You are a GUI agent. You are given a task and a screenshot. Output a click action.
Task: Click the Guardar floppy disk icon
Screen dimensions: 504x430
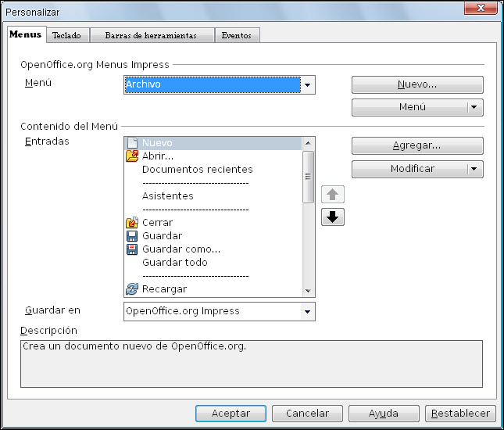(132, 236)
